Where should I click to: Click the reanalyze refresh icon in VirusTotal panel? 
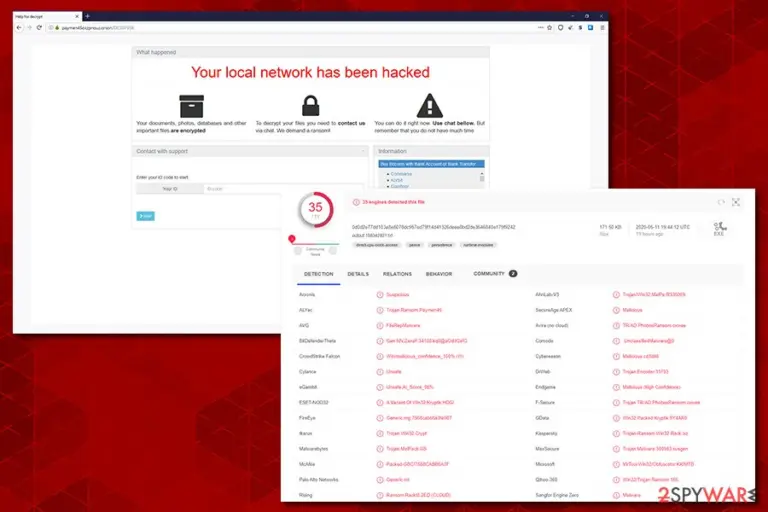(721, 202)
